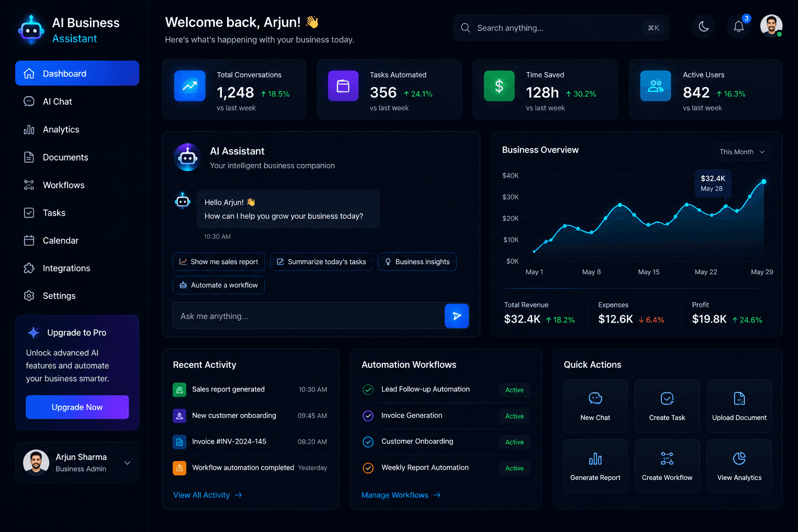Open AI Chat in sidebar
Screen dimensions: 798x532
(x=77, y=101)
